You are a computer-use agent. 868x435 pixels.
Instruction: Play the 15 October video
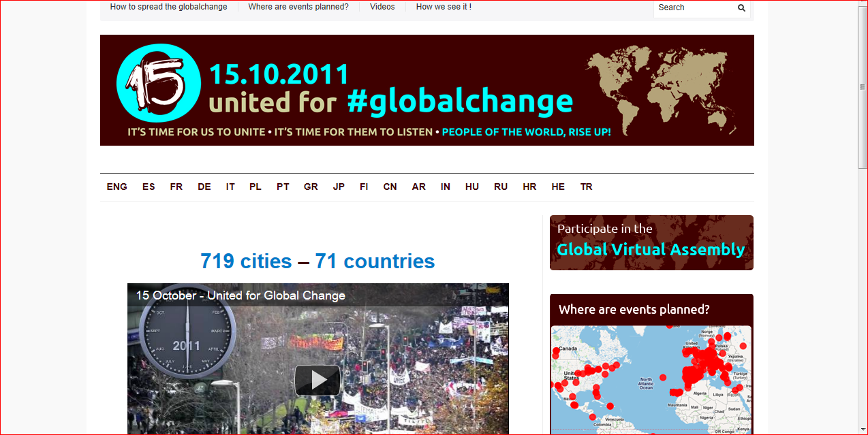(x=317, y=380)
